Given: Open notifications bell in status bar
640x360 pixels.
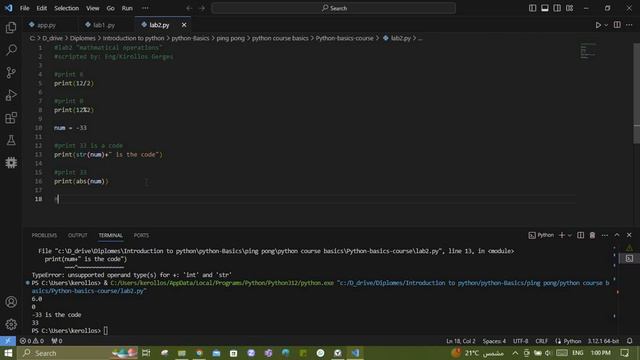Looking at the screenshot, I should coord(629,341).
